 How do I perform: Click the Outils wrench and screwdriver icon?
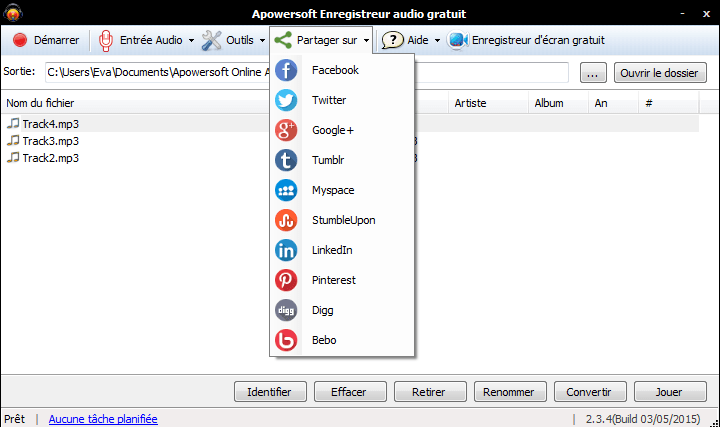click(x=211, y=40)
